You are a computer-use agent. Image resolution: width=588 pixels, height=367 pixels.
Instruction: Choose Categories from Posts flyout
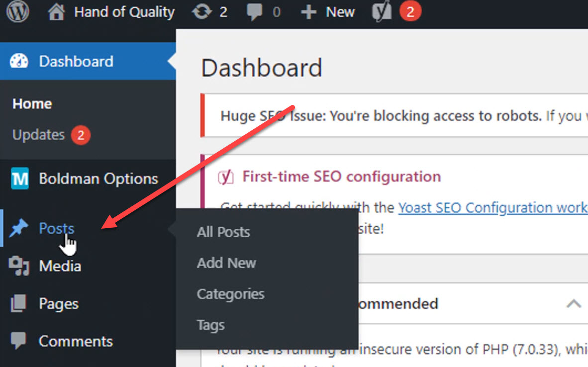pyautogui.click(x=231, y=294)
